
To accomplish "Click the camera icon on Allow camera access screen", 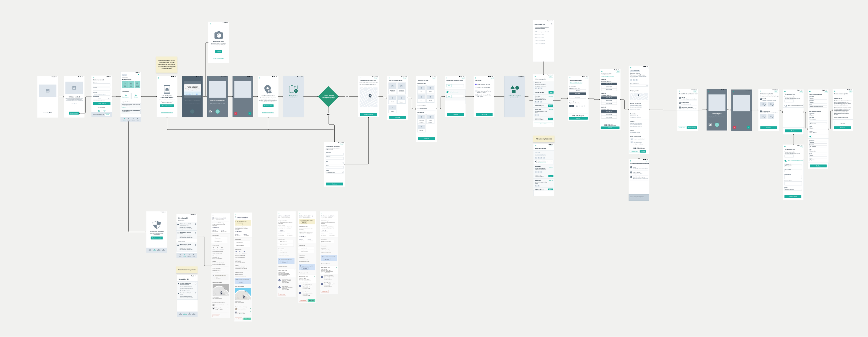I will tap(219, 35).
